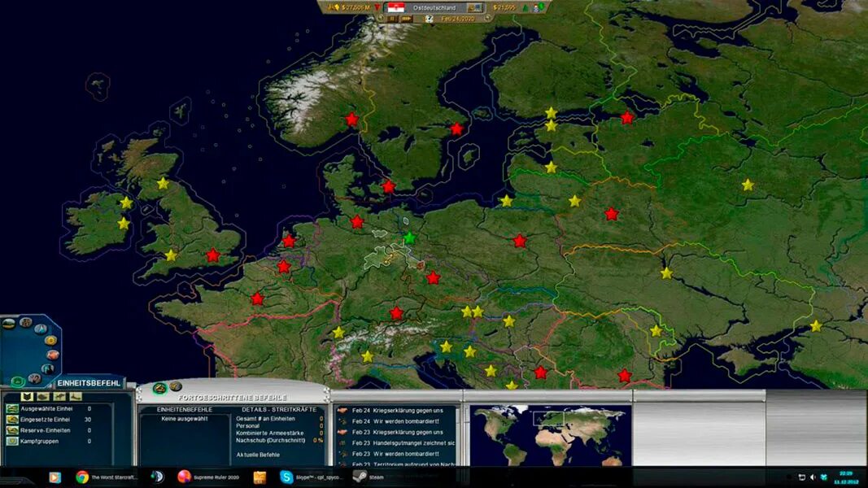This screenshot has width=868, height=488.
Task: Click icon beside Ausgewählte Einhei
Action: tap(12, 409)
